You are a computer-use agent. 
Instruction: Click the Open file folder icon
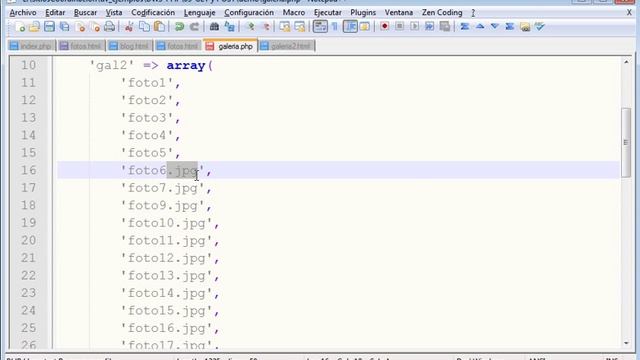pyautogui.click(x=34, y=27)
